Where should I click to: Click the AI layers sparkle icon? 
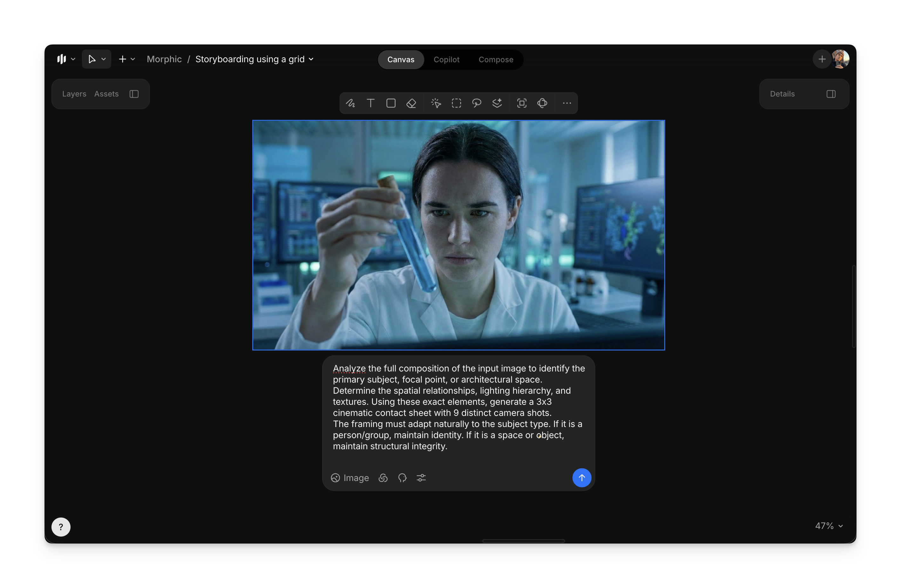click(x=497, y=103)
